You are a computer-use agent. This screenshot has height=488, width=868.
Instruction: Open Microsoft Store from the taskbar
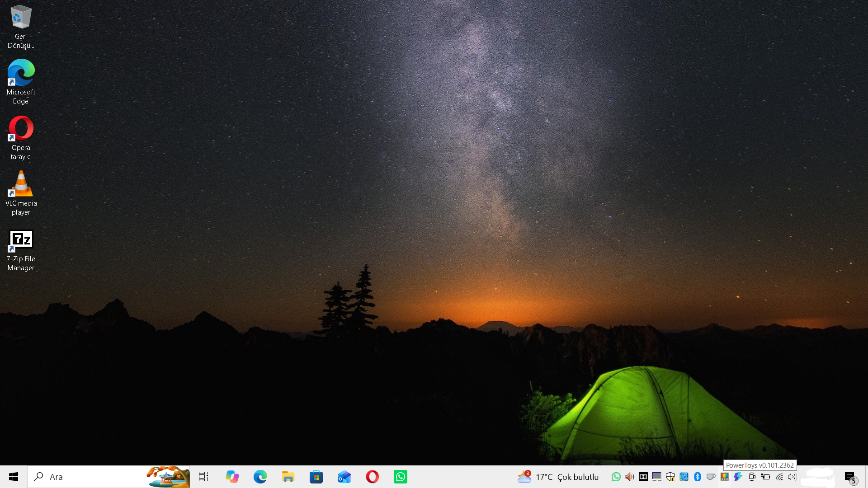(x=316, y=477)
